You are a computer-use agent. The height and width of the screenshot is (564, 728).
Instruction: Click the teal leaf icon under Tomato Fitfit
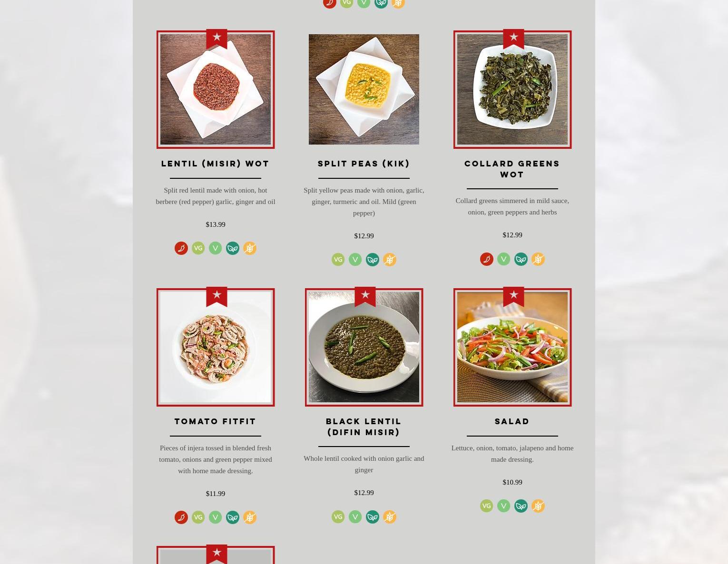(x=233, y=517)
